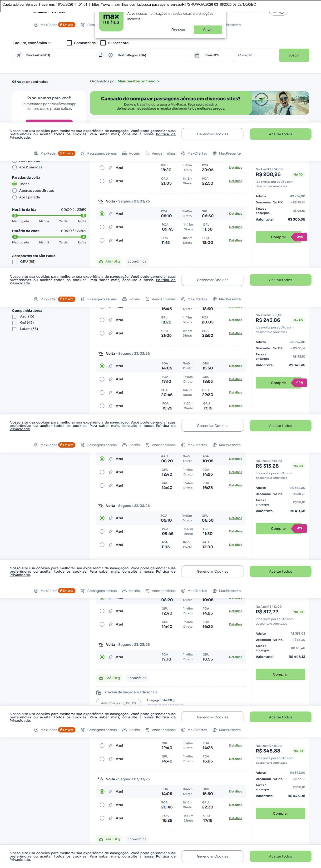Click the airplane icon in the São Paulo field
Viewport: 321px width, 868px height.
click(x=19, y=55)
